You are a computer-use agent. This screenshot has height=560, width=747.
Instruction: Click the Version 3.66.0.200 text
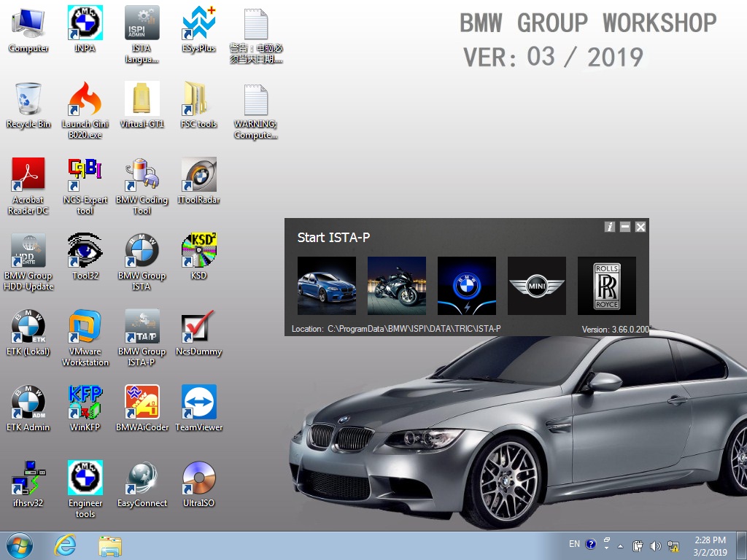(616, 329)
